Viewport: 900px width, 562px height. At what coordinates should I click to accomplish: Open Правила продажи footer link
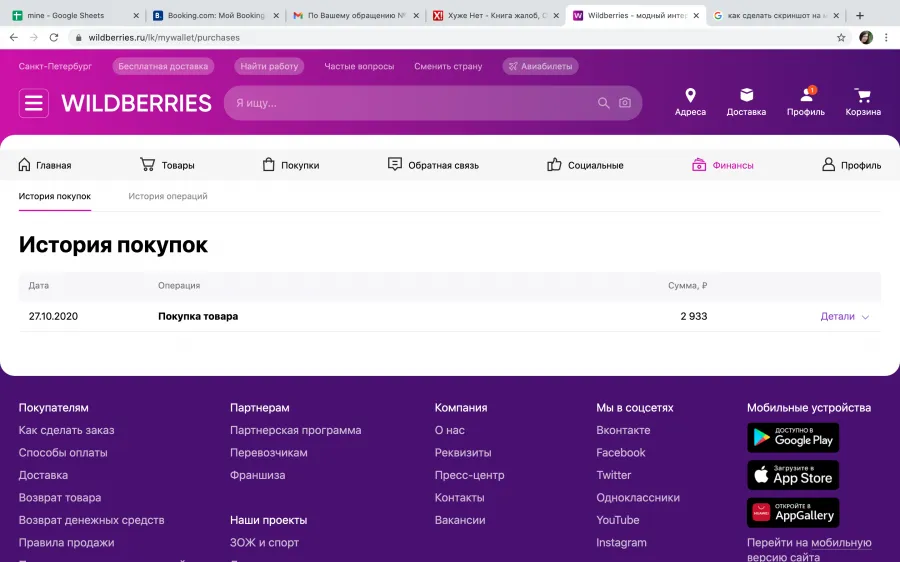tap(67, 542)
